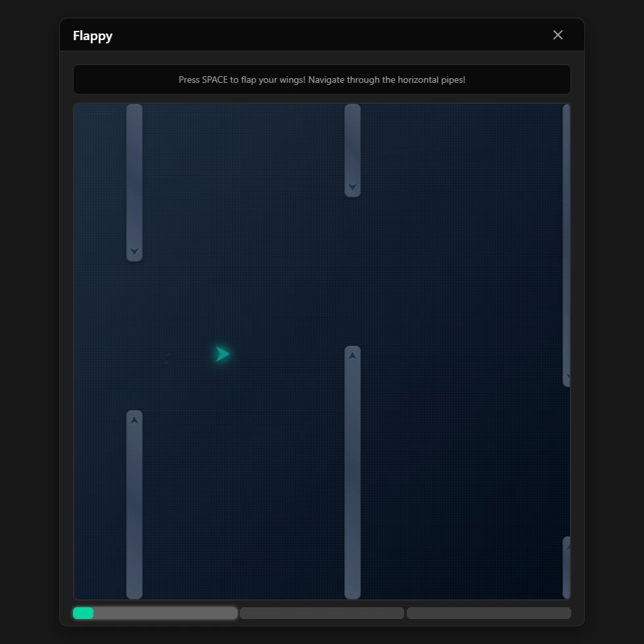Click the partially visible bottom-right pipe tip

click(567, 545)
